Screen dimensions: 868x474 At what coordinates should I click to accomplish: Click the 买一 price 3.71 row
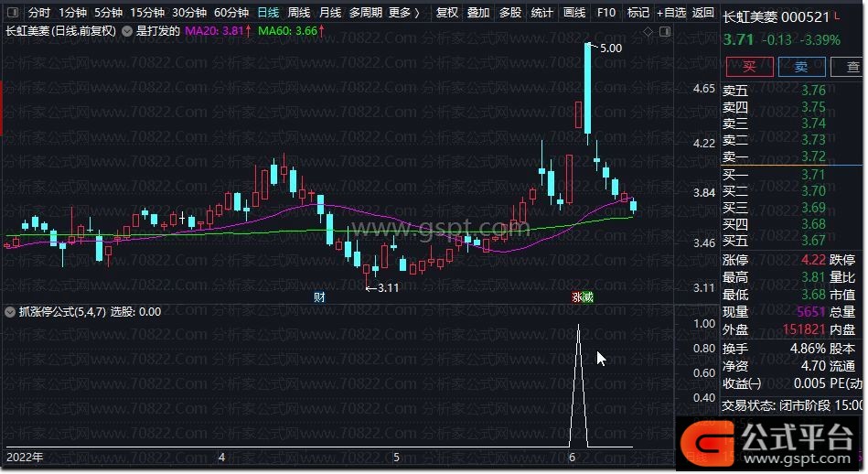coord(775,175)
